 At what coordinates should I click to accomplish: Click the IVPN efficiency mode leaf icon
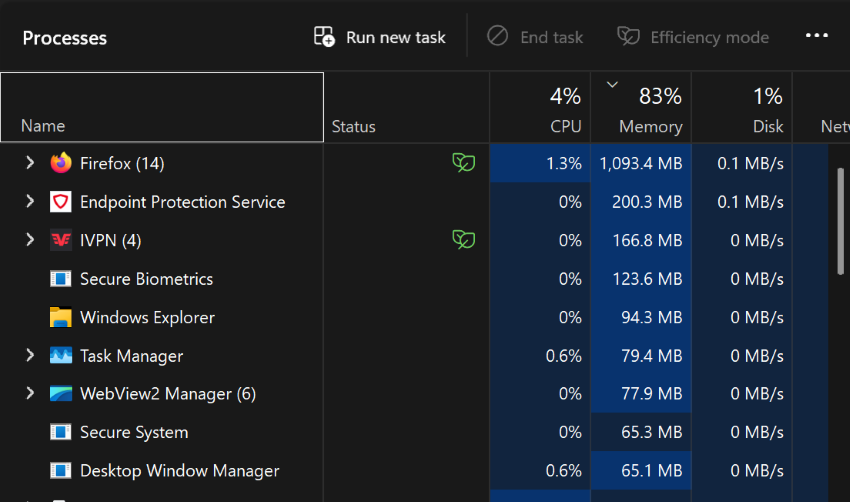pyautogui.click(x=464, y=240)
